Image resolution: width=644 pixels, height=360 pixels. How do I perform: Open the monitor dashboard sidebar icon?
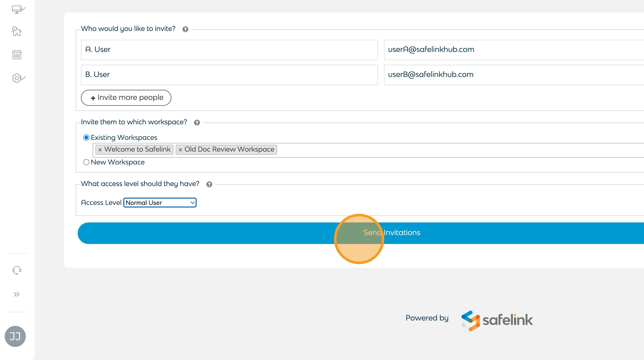(x=17, y=10)
